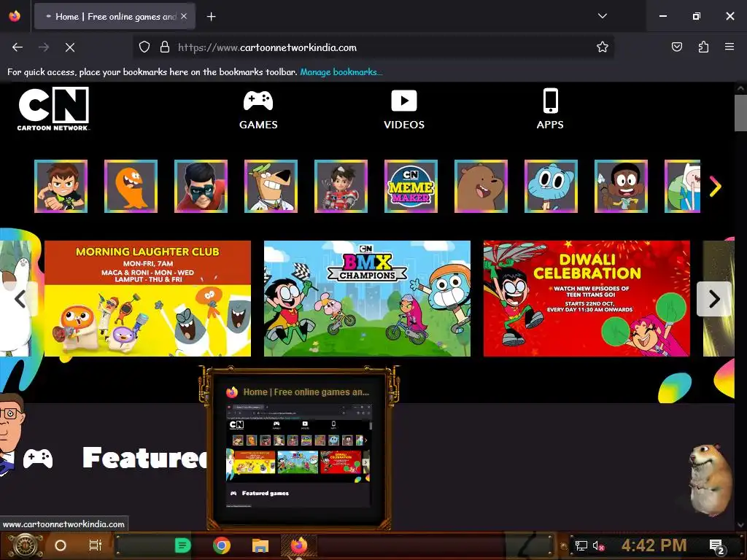Select the Home | Free online games tab
This screenshot has height=560, width=747.
pyautogui.click(x=115, y=17)
